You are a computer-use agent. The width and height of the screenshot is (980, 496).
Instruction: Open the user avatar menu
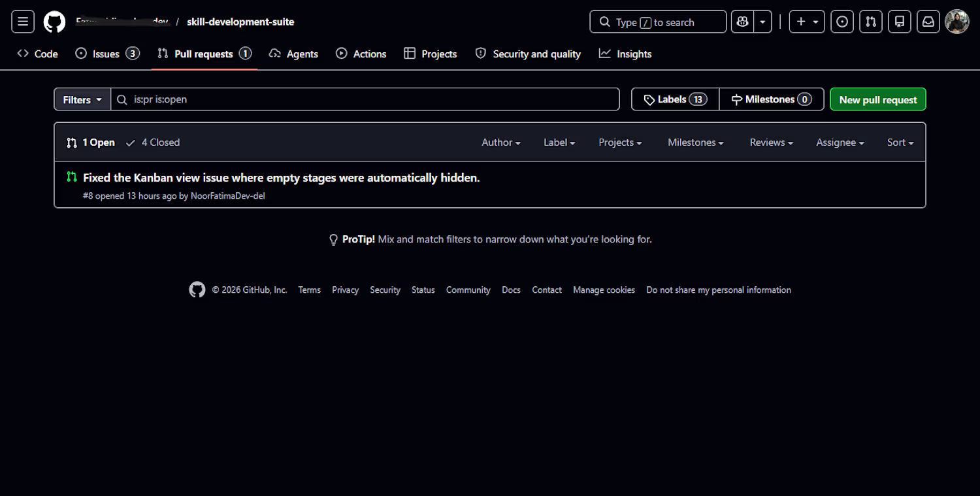[x=957, y=22]
